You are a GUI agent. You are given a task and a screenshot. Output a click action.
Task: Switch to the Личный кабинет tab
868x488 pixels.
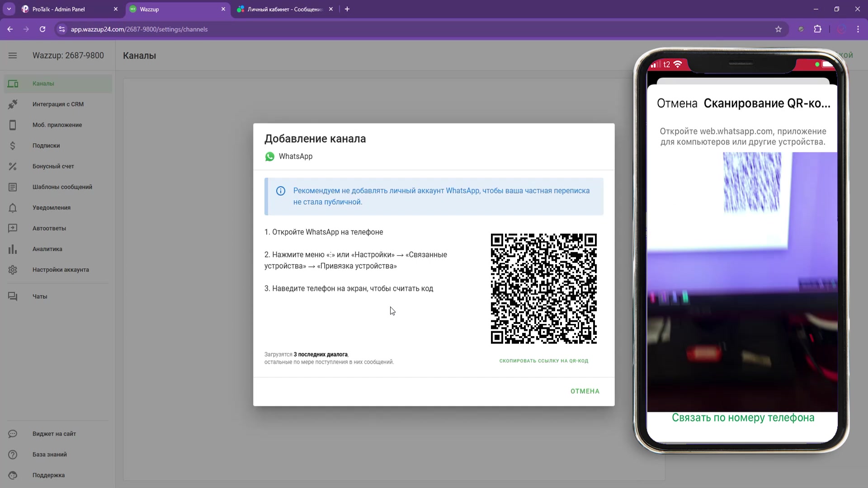tap(285, 9)
